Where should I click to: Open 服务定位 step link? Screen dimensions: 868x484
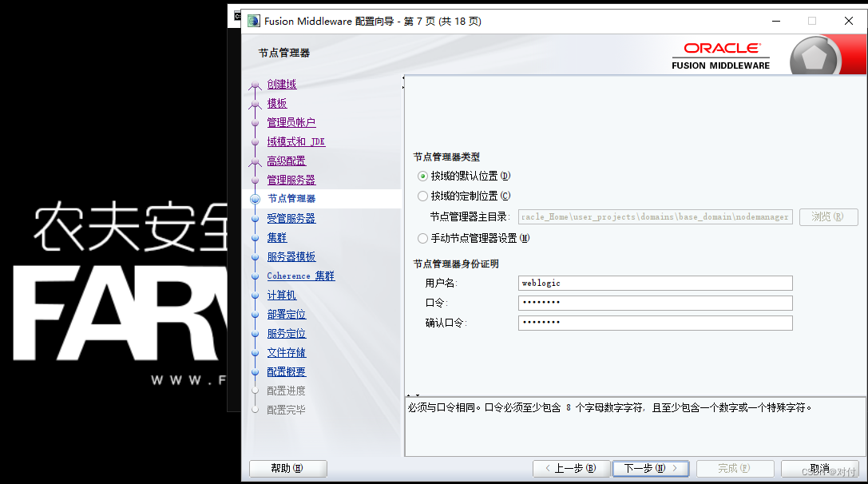(x=286, y=333)
